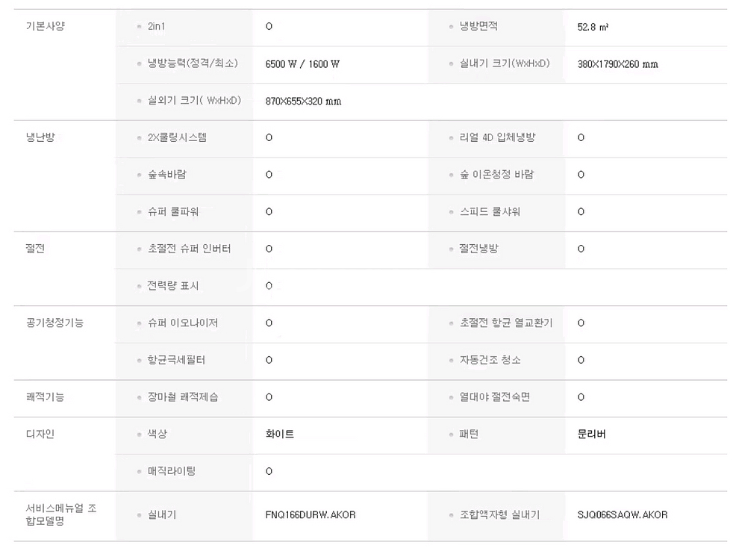Select the 52.8 m² cooling area value

click(593, 27)
